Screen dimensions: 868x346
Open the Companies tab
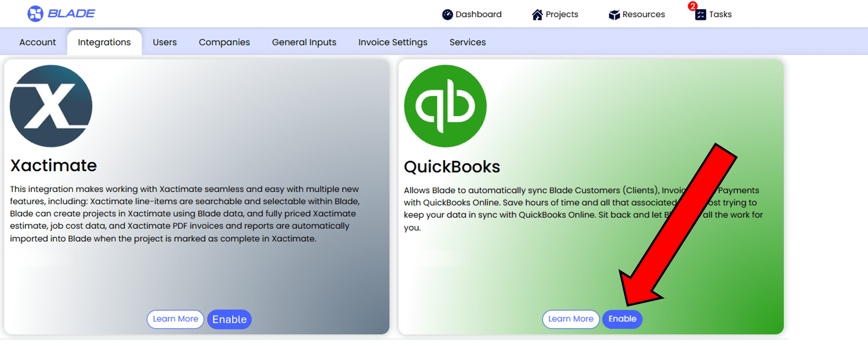pyautogui.click(x=224, y=42)
